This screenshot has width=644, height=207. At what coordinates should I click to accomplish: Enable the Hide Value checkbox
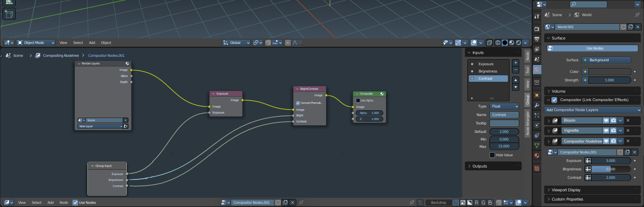point(492,155)
